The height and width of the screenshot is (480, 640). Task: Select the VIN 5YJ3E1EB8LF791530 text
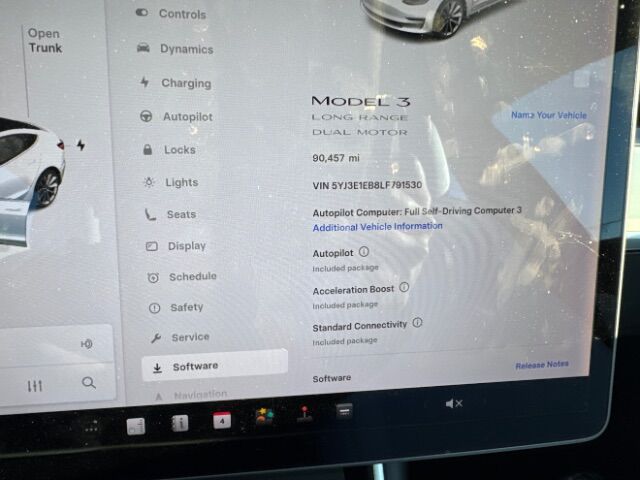tap(367, 185)
